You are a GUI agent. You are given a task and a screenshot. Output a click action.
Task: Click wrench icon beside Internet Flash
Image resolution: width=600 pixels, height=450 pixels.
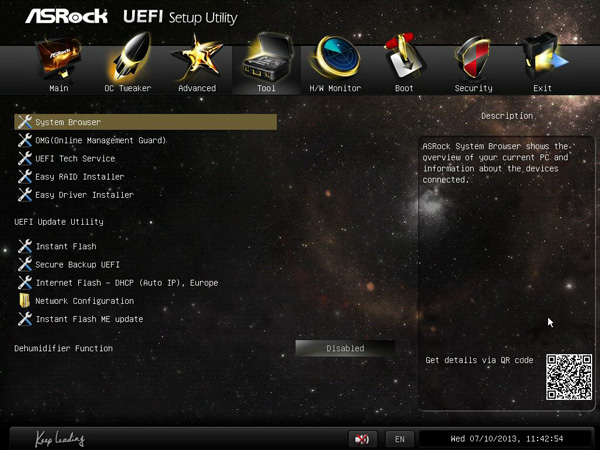pos(25,283)
